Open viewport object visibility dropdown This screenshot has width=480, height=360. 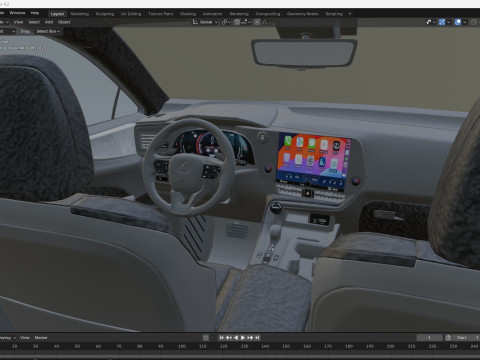click(430, 22)
